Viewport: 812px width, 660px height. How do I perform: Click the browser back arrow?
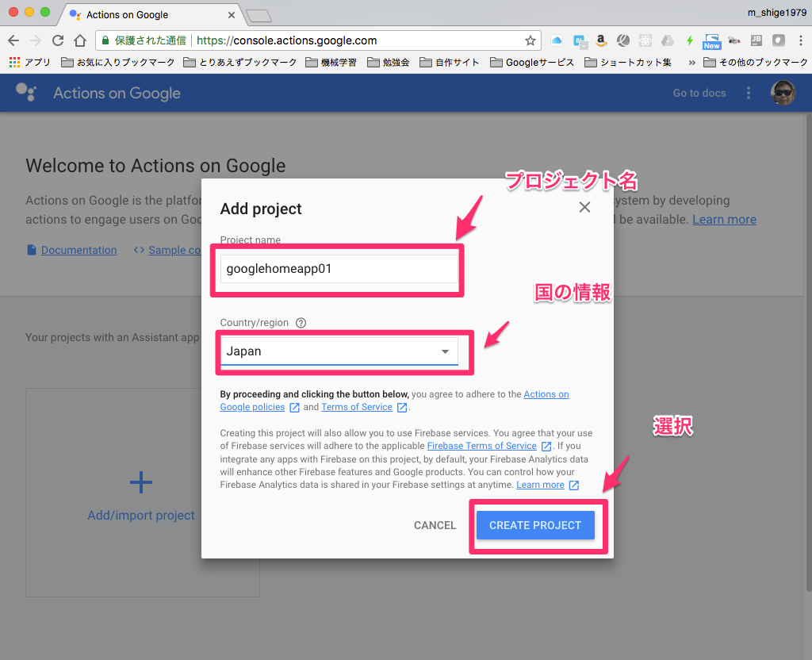[x=14, y=40]
